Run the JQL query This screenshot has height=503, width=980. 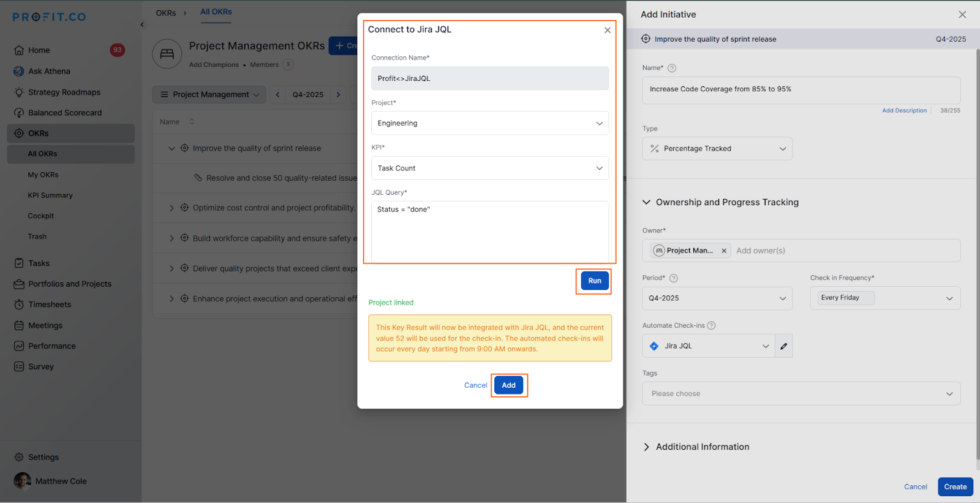[595, 281]
